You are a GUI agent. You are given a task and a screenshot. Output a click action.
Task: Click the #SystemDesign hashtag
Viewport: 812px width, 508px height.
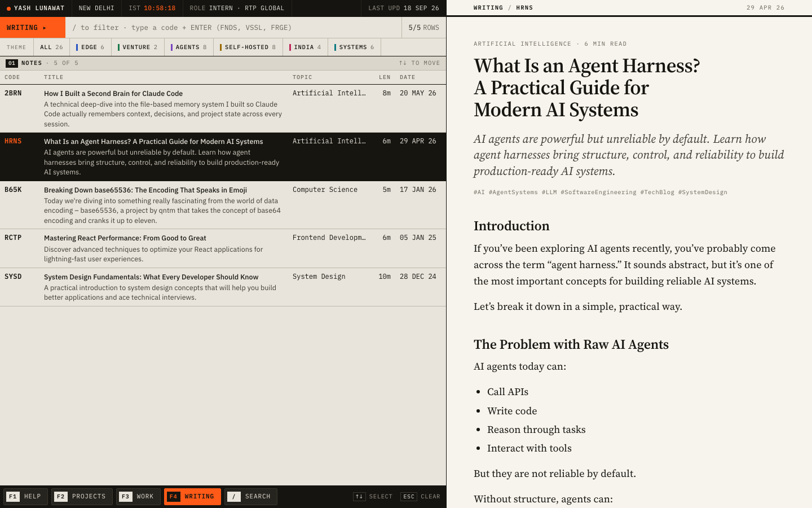coord(703,192)
